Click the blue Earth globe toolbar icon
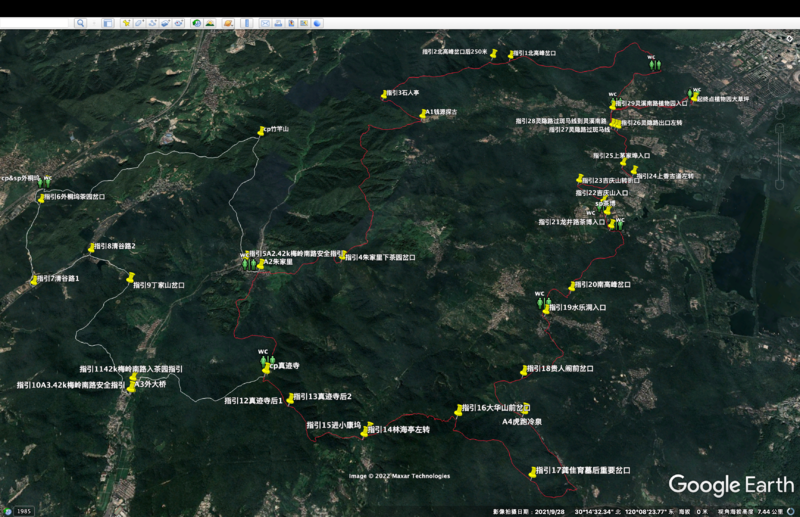The height and width of the screenshot is (517, 800). click(317, 23)
